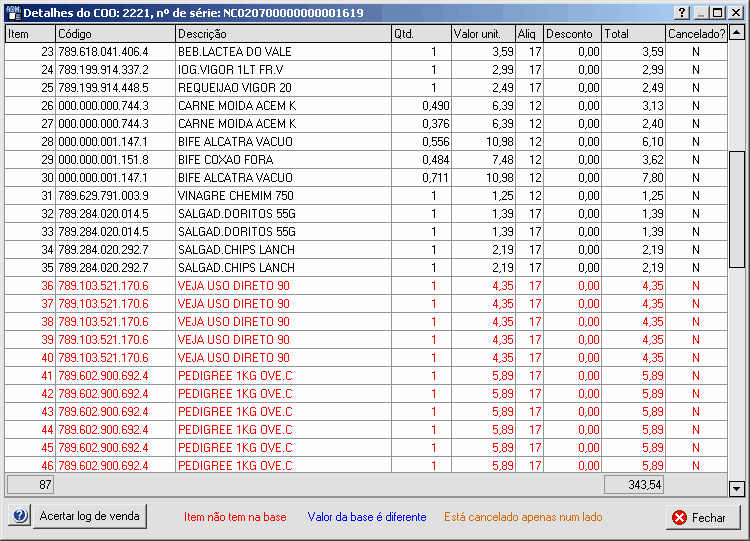Click the Aliq column header
The width and height of the screenshot is (750, 541).
pos(529,34)
